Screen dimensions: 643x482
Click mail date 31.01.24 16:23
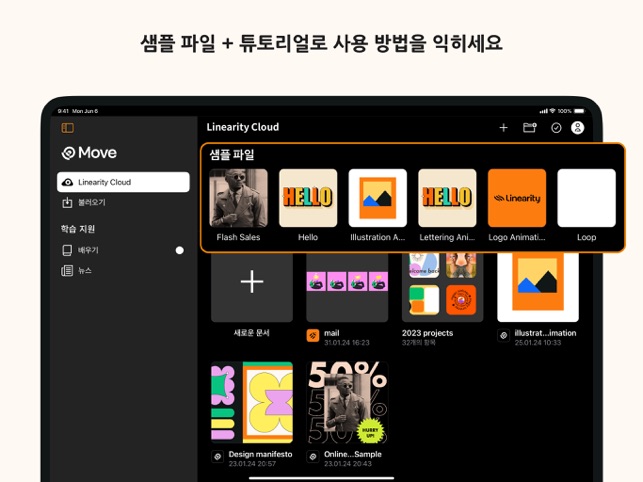click(x=347, y=343)
